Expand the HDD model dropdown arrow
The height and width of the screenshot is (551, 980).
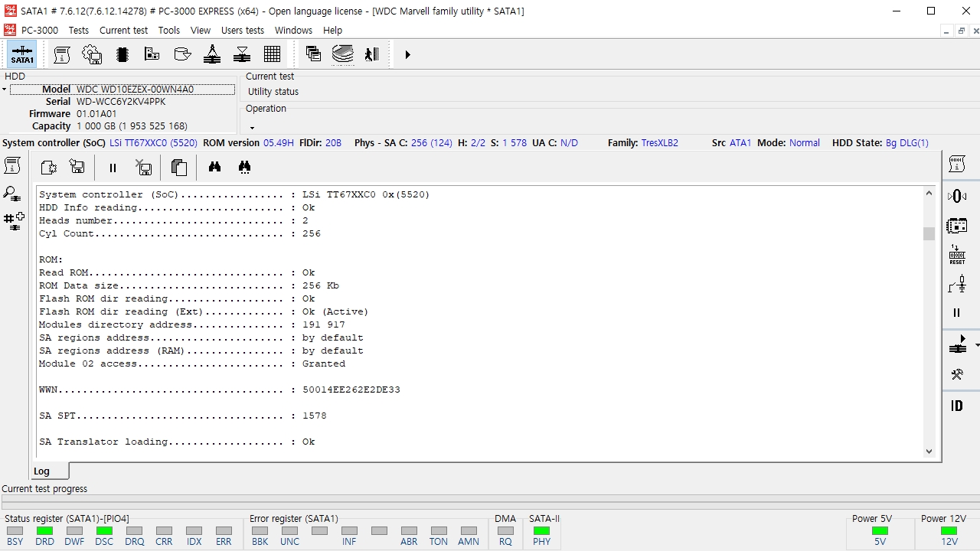pos(4,90)
